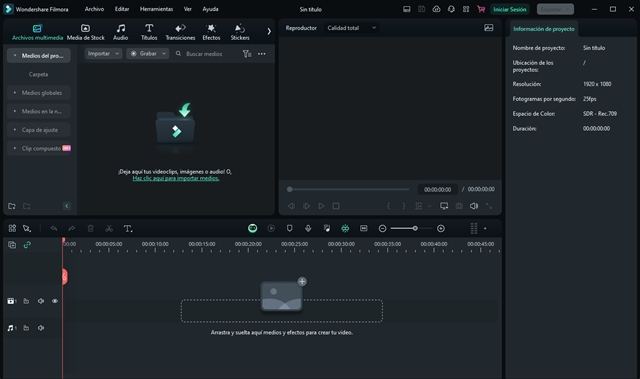Click the import media link
Viewport: 640px width, 379px height.
[176, 178]
